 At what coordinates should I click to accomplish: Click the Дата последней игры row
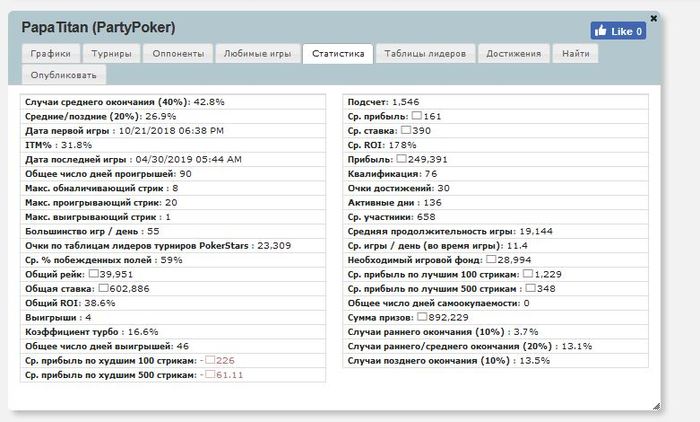(173, 159)
